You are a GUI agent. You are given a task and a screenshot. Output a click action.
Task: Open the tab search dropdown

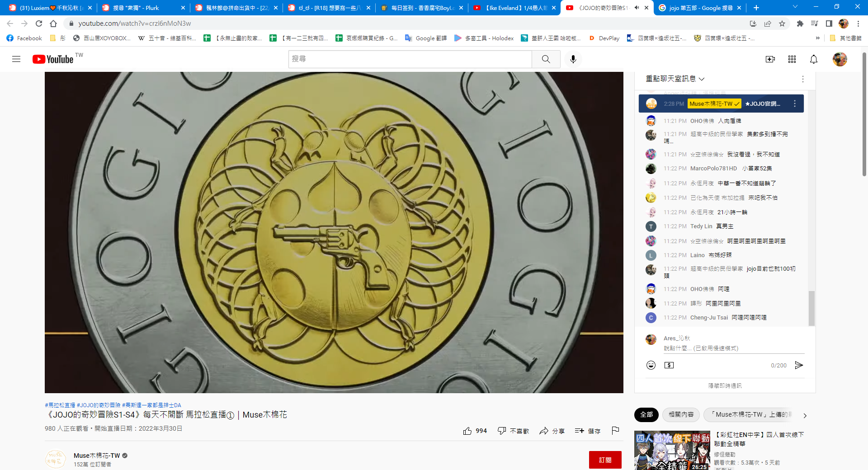pos(795,7)
